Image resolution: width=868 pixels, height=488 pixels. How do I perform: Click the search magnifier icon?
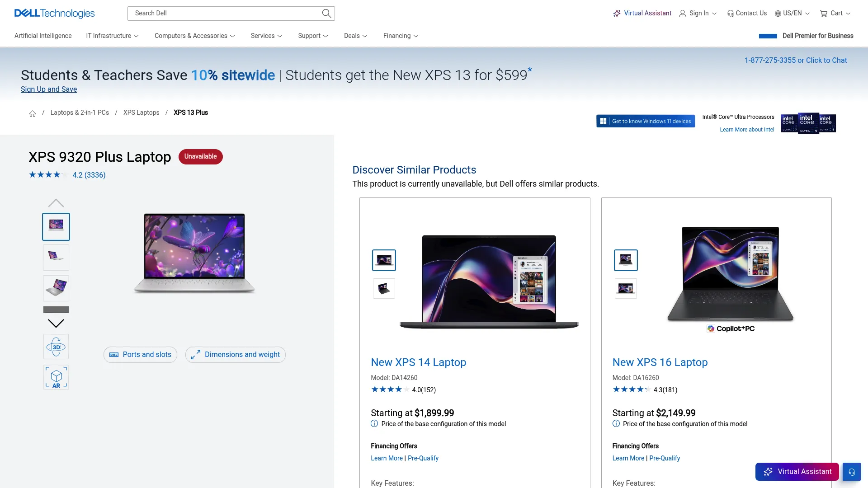(326, 14)
